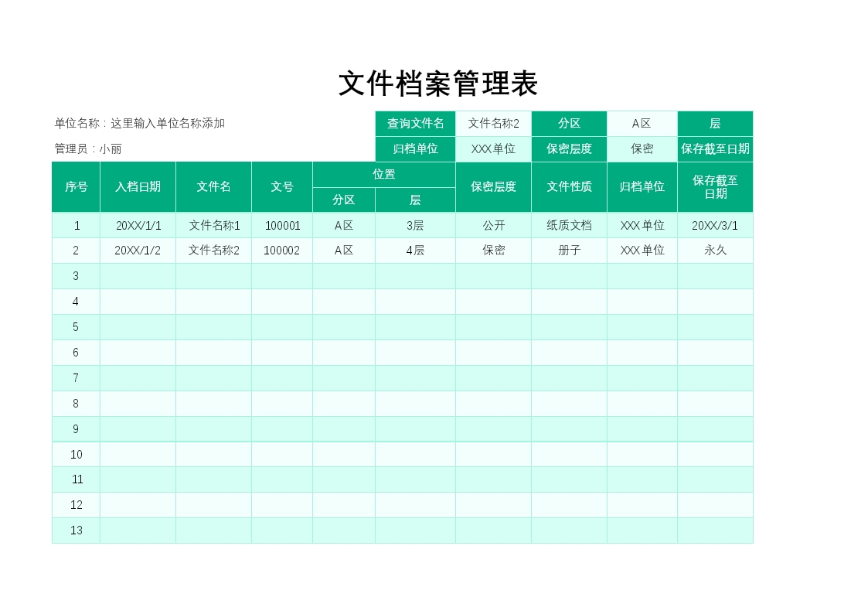Screen dimensions: 868x614
Task: Click the 文号 column header
Action: (x=282, y=187)
